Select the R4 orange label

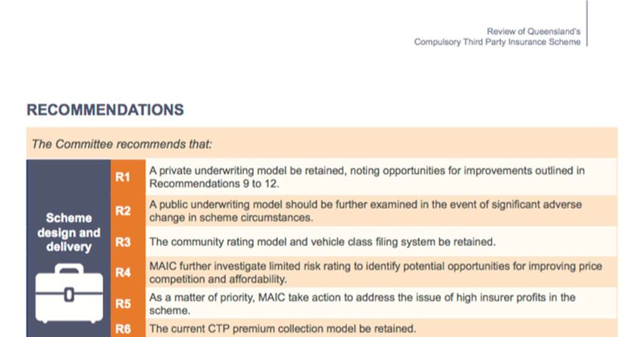point(123,272)
